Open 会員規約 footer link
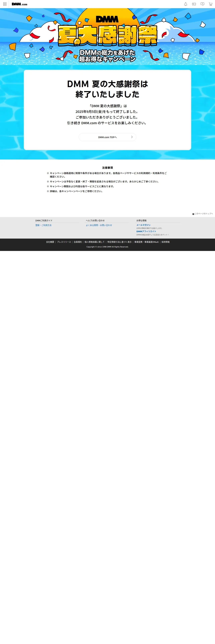 [x=78, y=242]
